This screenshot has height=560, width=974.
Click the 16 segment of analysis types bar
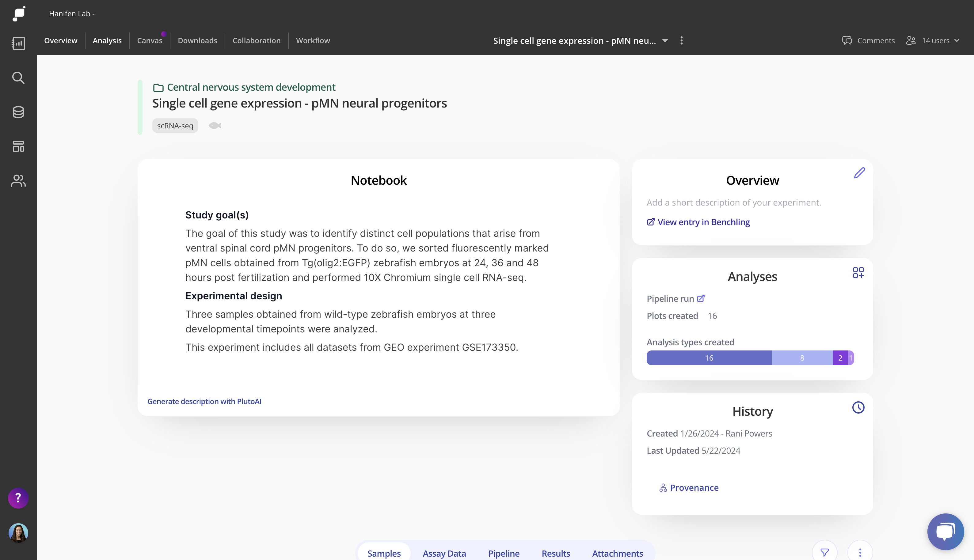tap(709, 358)
